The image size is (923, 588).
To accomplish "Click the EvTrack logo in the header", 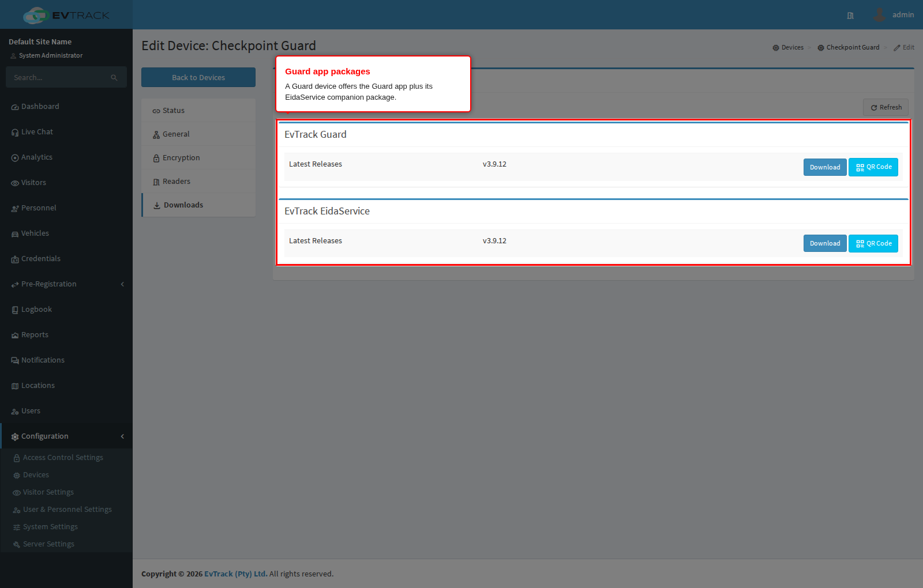I will tap(66, 15).
